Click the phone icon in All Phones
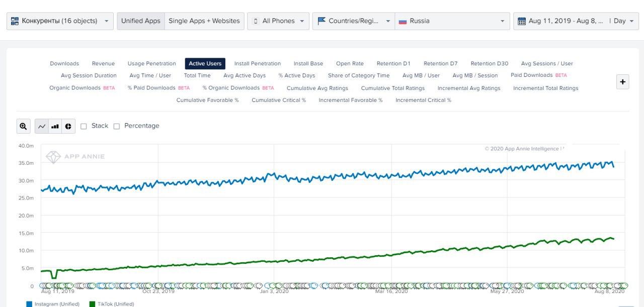644x307 pixels. [256, 21]
